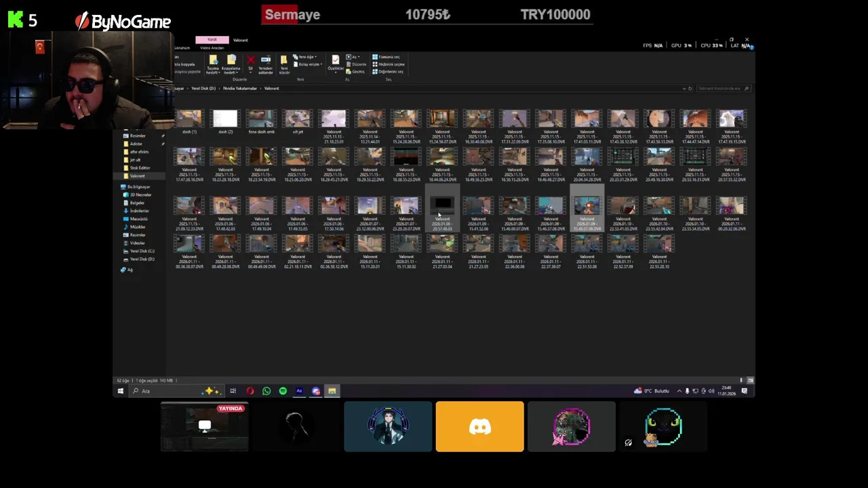Open the Aç dropdown in ribbon
Viewport: 868px width, 488px height.
pyautogui.click(x=353, y=57)
